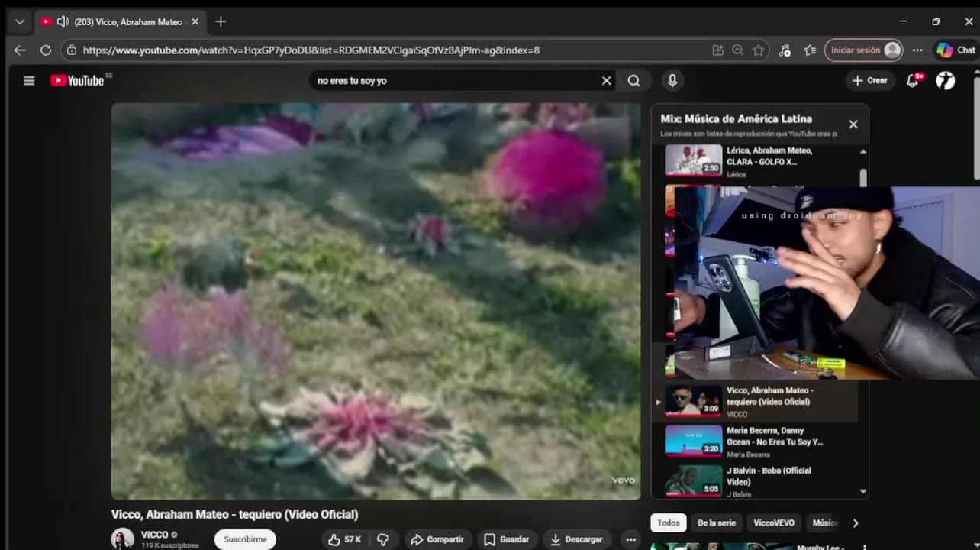Screen dimensions: 980x550
Task: Open YouTube notifications bell
Action: pyautogui.click(x=913, y=80)
